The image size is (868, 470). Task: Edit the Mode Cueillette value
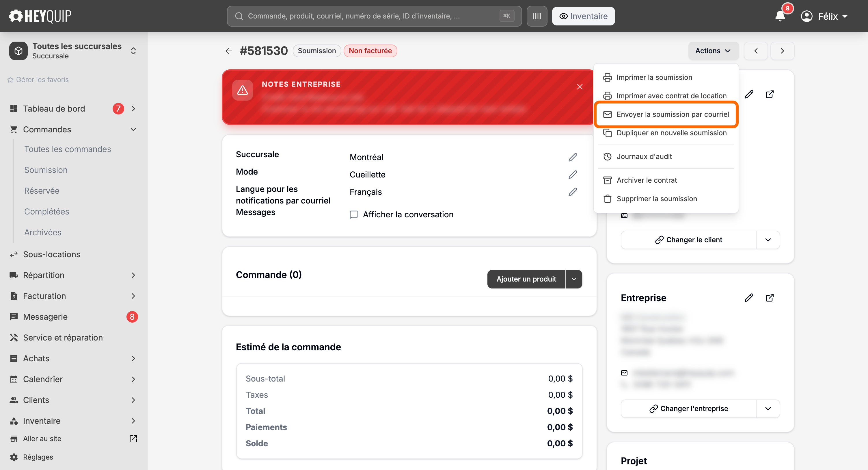(x=573, y=174)
